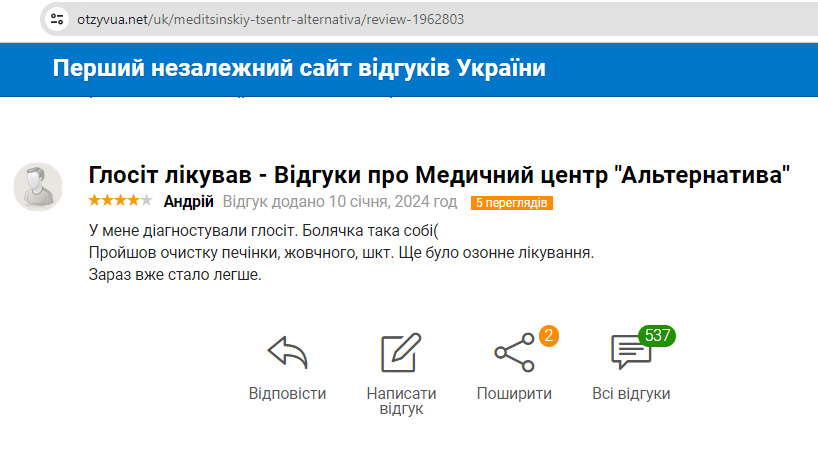The image size is (818, 461).
Task: Click the author name Андрій
Action: (188, 202)
